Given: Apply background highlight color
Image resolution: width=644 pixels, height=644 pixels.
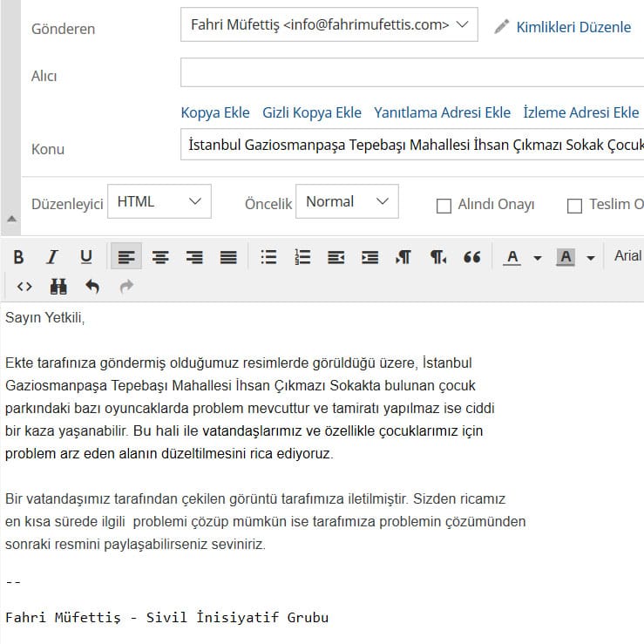Looking at the screenshot, I should pos(566,258).
